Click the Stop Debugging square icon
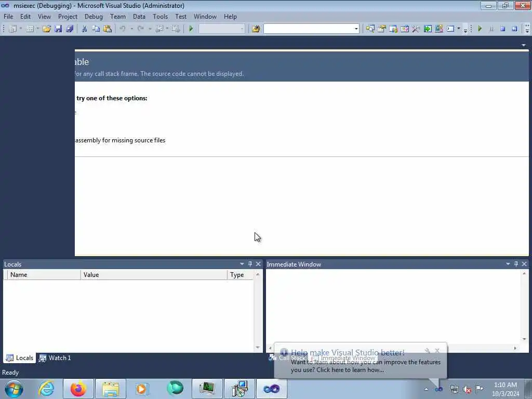Image resolution: width=532 pixels, height=399 pixels. click(x=503, y=29)
